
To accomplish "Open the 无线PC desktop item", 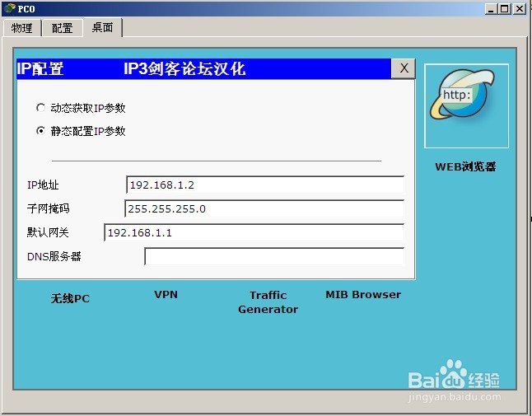I will point(70,298).
